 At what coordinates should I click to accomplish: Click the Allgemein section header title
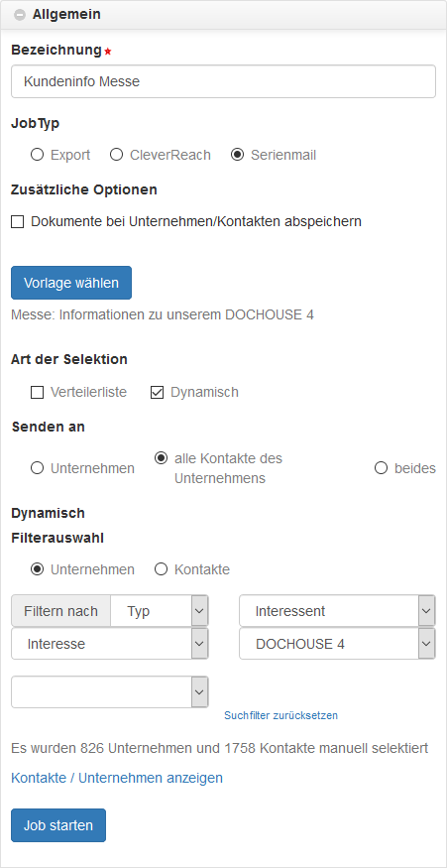pyautogui.click(x=66, y=15)
